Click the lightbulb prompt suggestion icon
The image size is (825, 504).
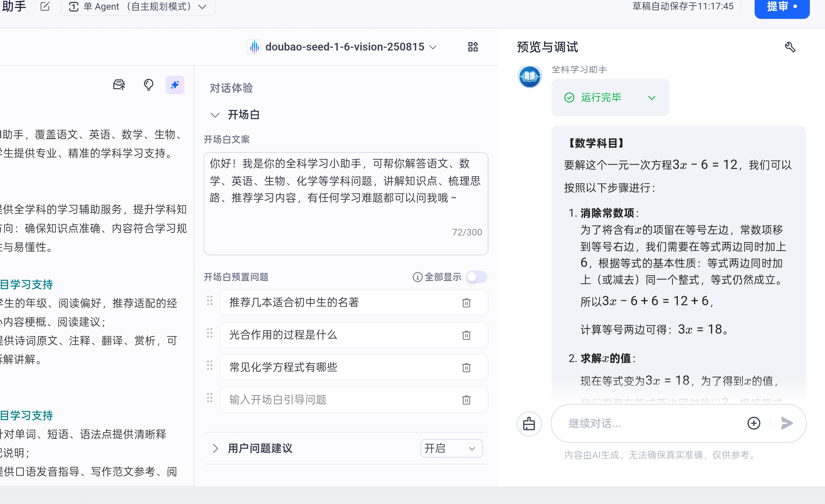(x=148, y=85)
